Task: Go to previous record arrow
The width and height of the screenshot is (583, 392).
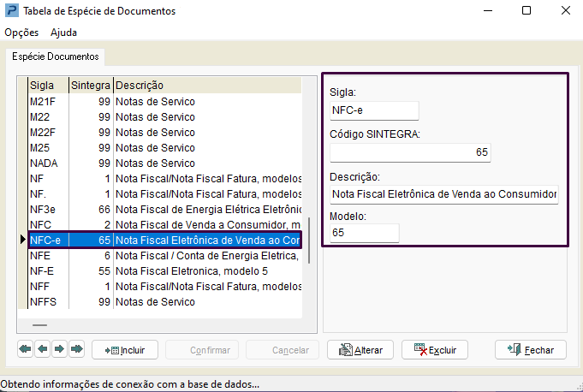Action: coord(43,349)
